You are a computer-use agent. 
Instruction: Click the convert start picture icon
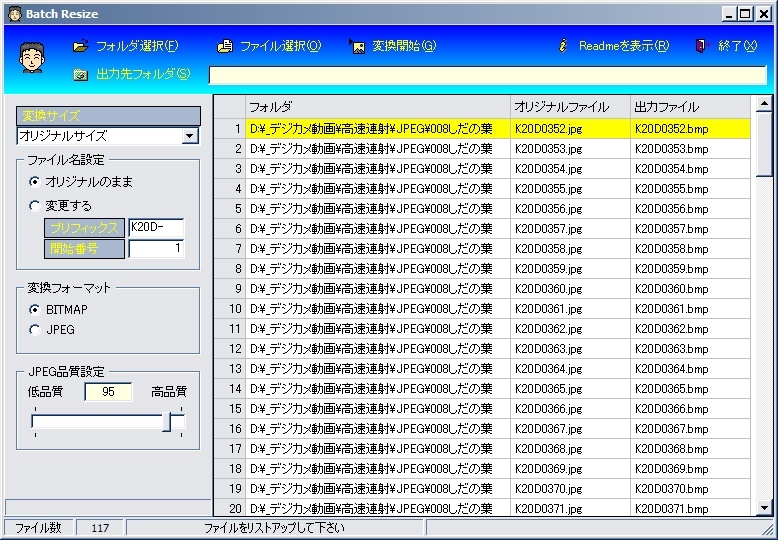(357, 46)
